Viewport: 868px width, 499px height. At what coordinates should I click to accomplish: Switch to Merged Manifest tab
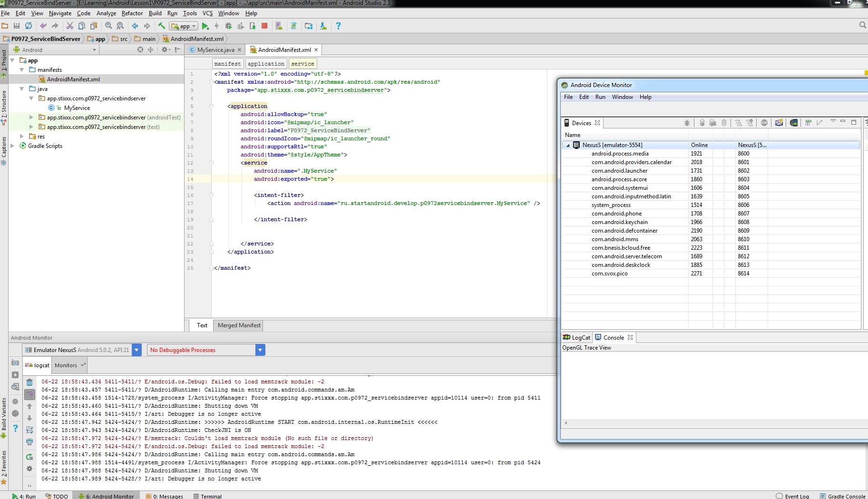tap(239, 325)
